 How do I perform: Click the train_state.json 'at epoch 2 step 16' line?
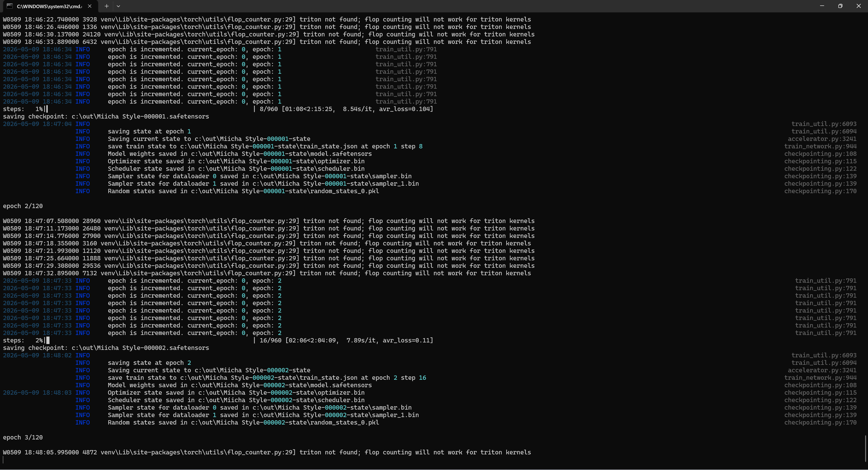[x=267, y=378]
